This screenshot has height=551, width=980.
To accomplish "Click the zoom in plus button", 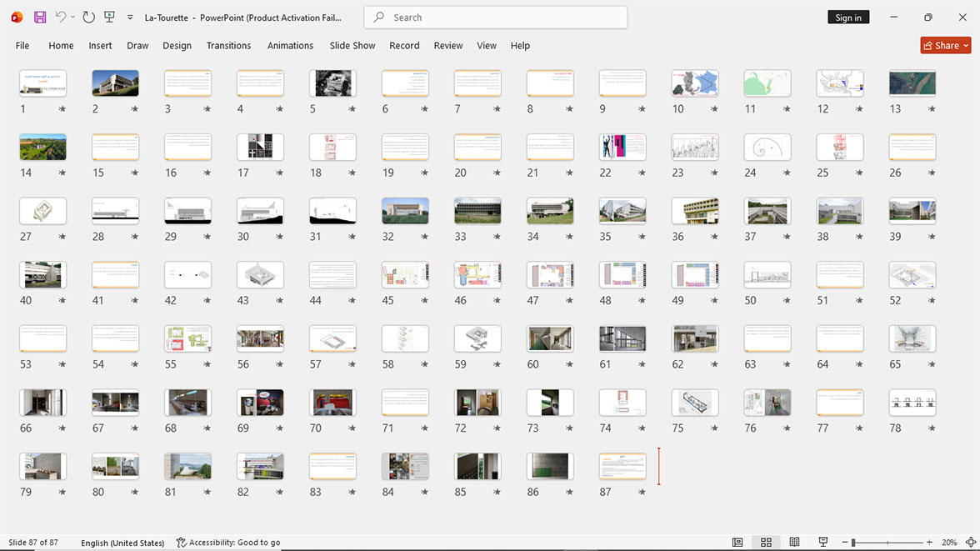I will pyautogui.click(x=929, y=542).
